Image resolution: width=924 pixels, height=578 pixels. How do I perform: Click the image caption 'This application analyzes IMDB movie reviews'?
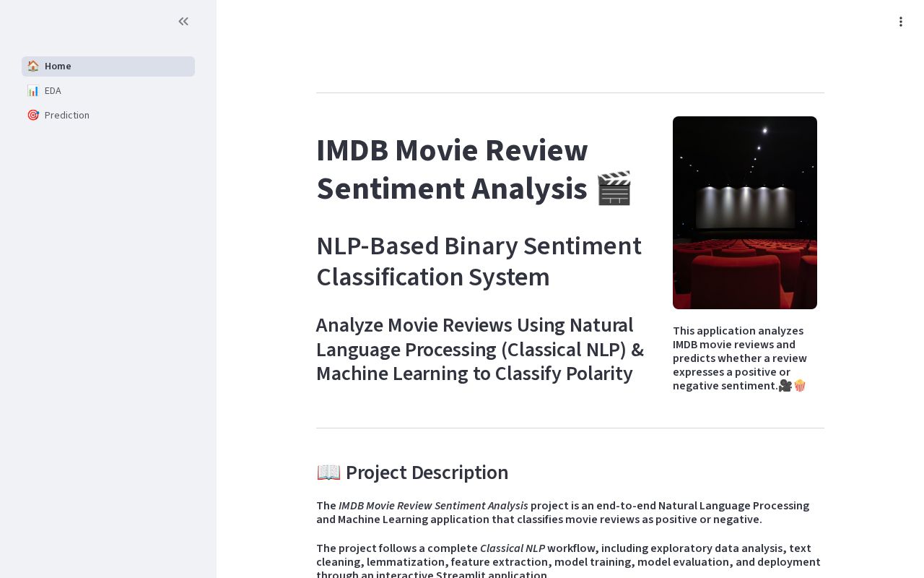[740, 358]
